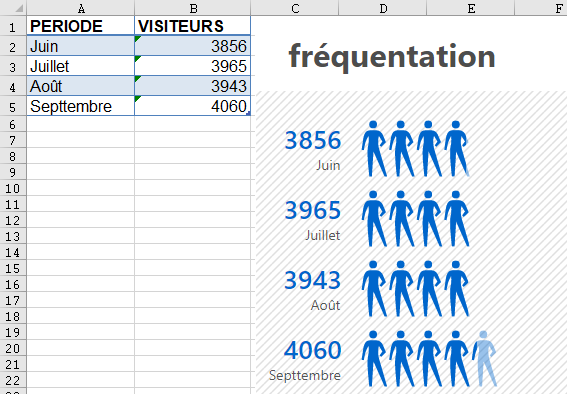The width and height of the screenshot is (567, 394).
Task: Click the 3965 label in the chart
Action: pos(312,210)
